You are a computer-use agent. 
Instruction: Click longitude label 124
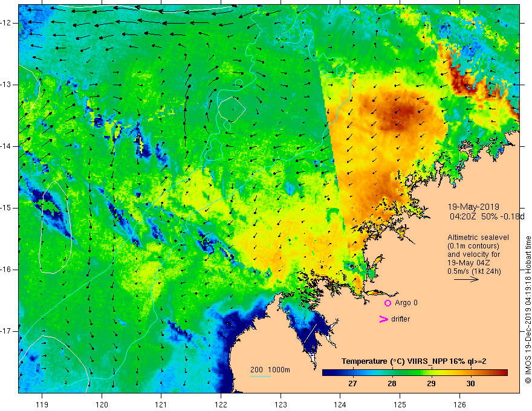(x=340, y=404)
